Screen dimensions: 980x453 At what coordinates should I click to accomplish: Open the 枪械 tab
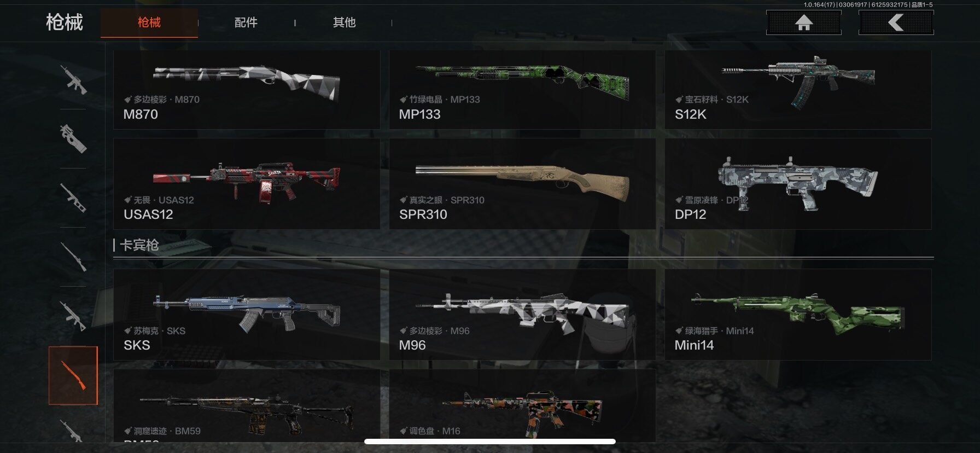point(149,22)
